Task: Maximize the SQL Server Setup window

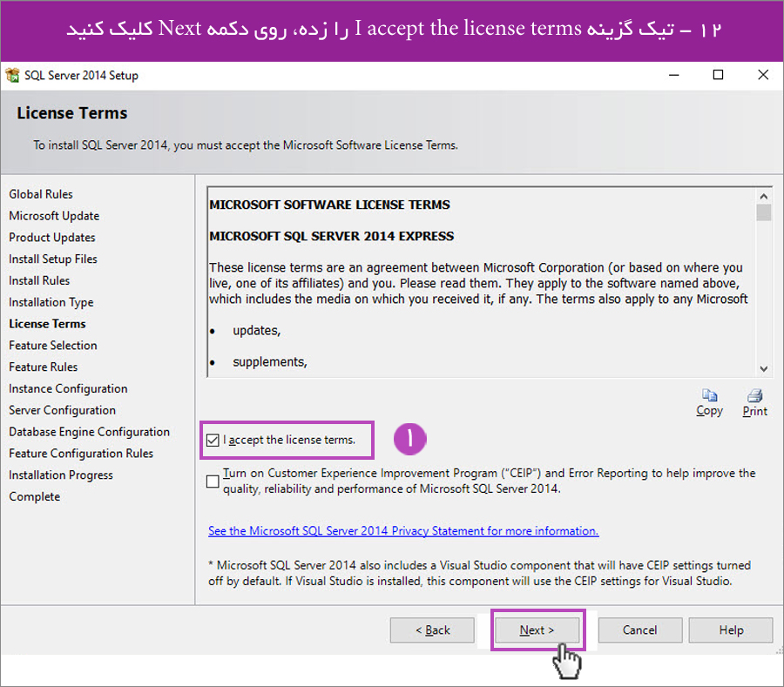Action: pos(718,76)
